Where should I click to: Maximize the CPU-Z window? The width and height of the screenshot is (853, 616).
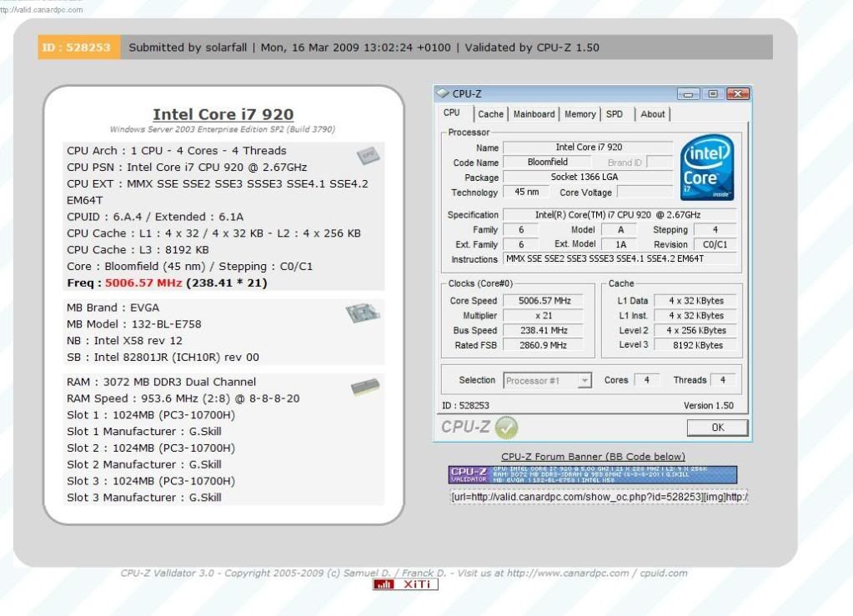tap(713, 94)
